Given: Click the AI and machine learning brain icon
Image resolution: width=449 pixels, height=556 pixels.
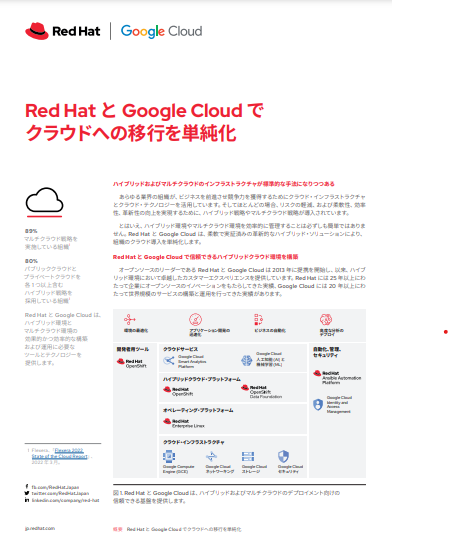Looking at the screenshot, I should coord(246,360).
